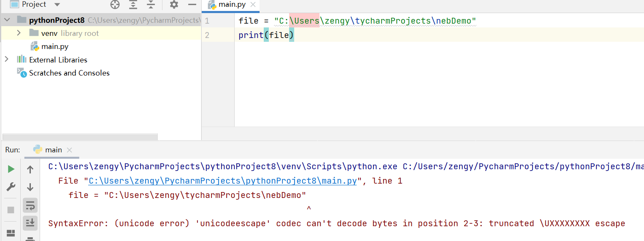Screen dimensions: 644x241
Task: Hide the Project tool window
Action: tap(192, 5)
